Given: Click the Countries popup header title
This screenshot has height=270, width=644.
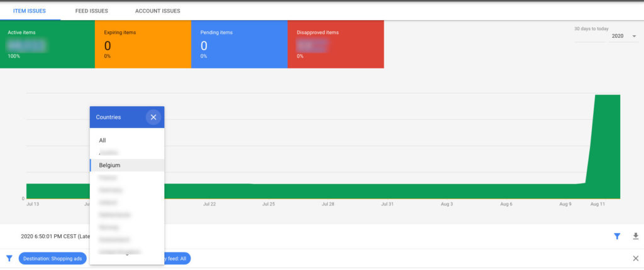Looking at the screenshot, I should point(108,117).
